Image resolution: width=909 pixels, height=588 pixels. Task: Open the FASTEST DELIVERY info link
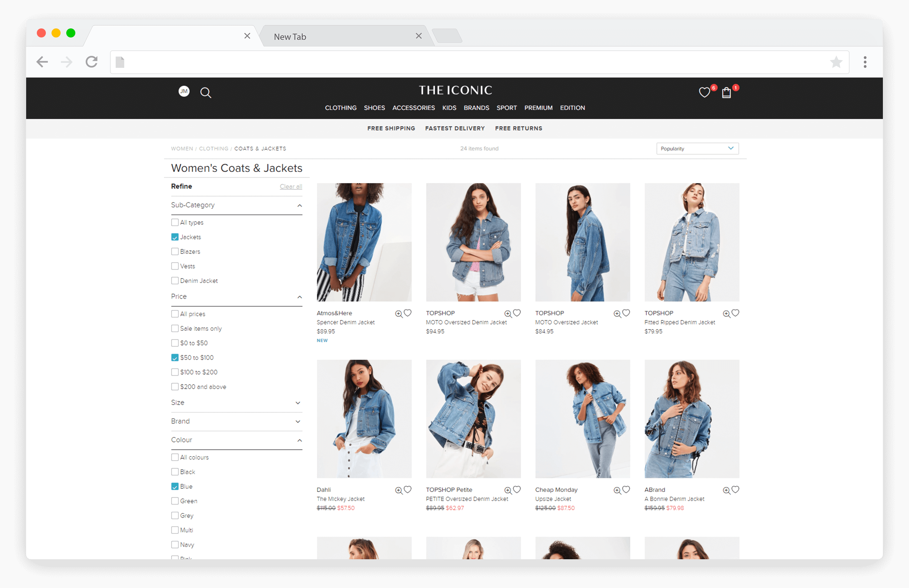454,128
